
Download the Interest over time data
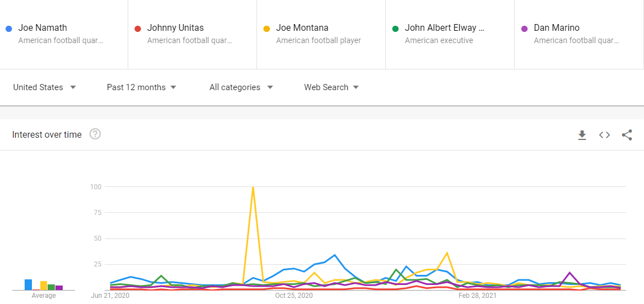point(582,135)
